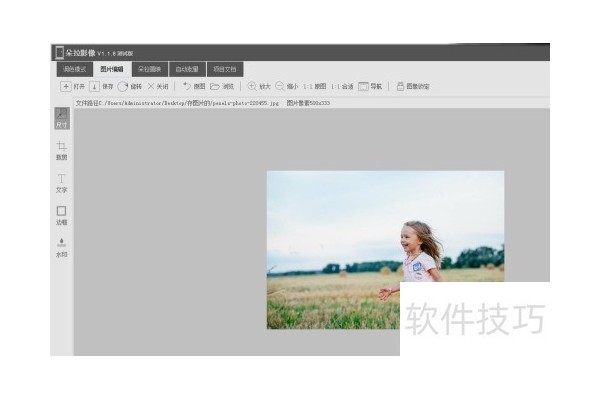Rotate the photo with 旋转
This screenshot has width=600, height=400.
[x=130, y=87]
